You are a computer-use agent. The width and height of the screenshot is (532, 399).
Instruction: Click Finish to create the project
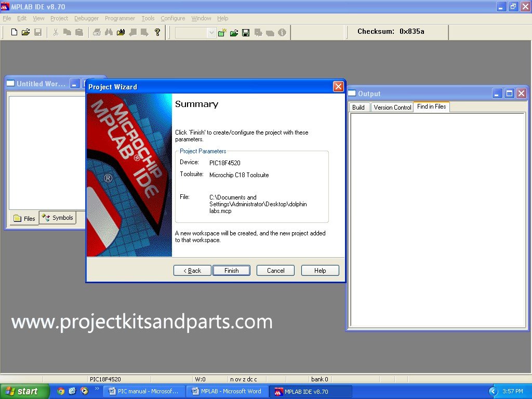(x=231, y=271)
